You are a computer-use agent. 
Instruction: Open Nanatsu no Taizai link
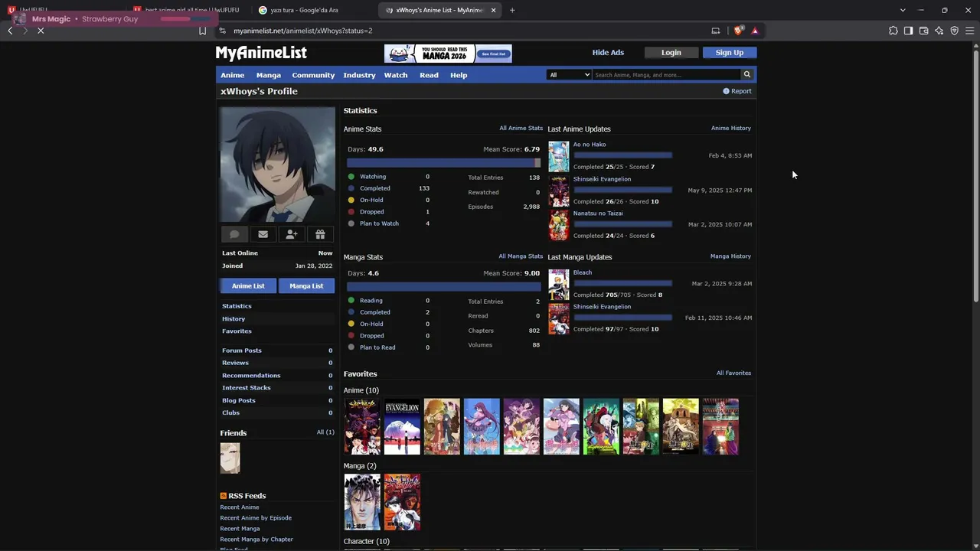point(598,214)
